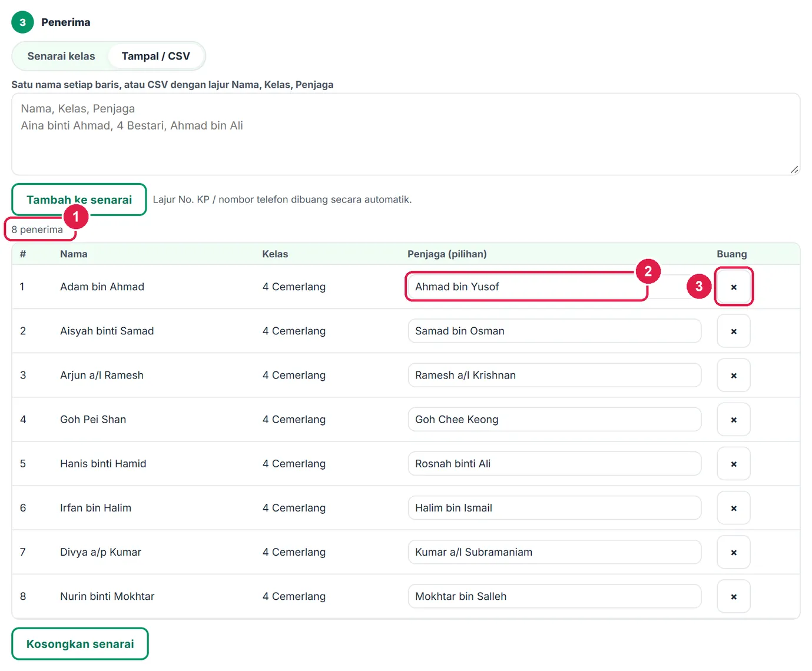The image size is (812, 671).
Task: Click Kosongkan senarai button
Action: click(x=80, y=644)
